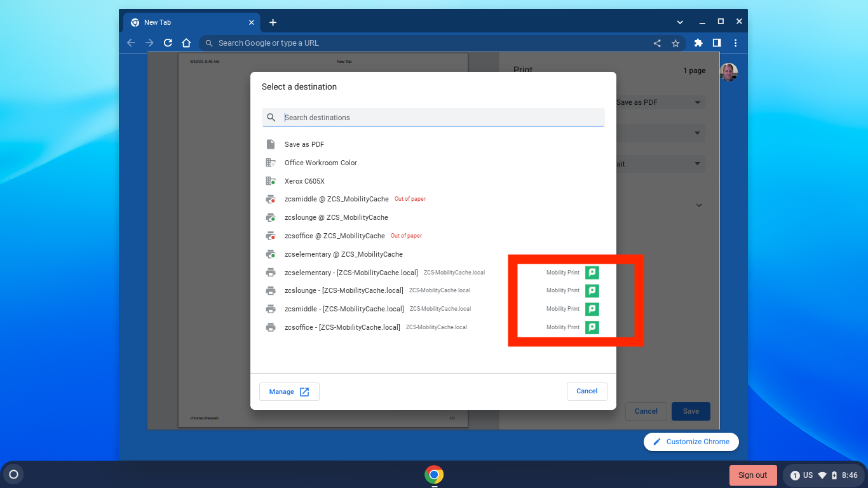Select the New Tab browser tab
Image resolution: width=868 pixels, height=488 pixels.
pyautogui.click(x=191, y=22)
